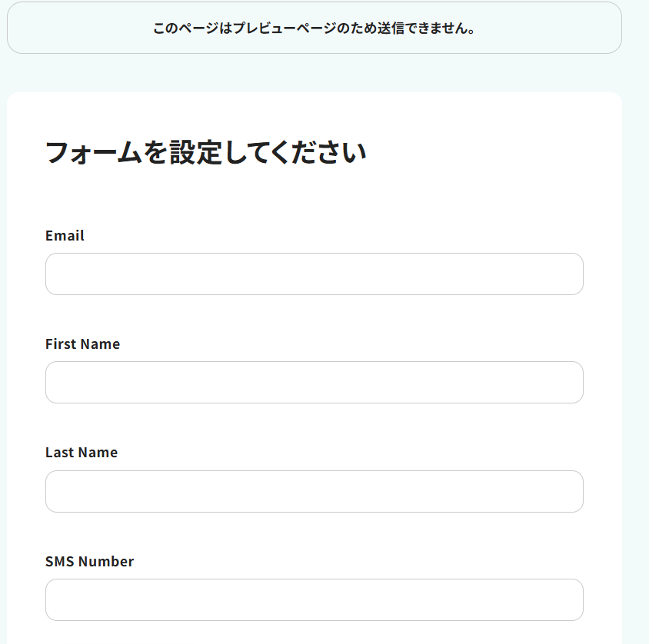
Task: Click the preview page notice banner
Action: 314,28
